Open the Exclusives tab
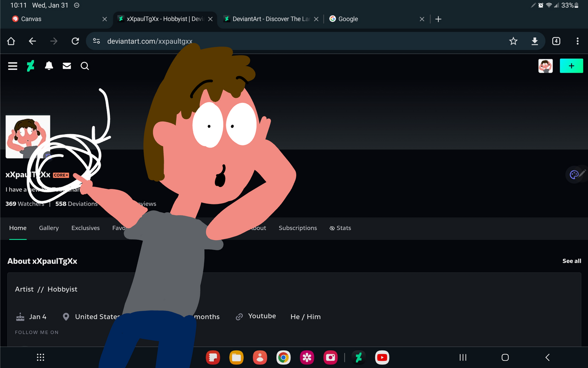The image size is (588, 368). pyautogui.click(x=85, y=228)
